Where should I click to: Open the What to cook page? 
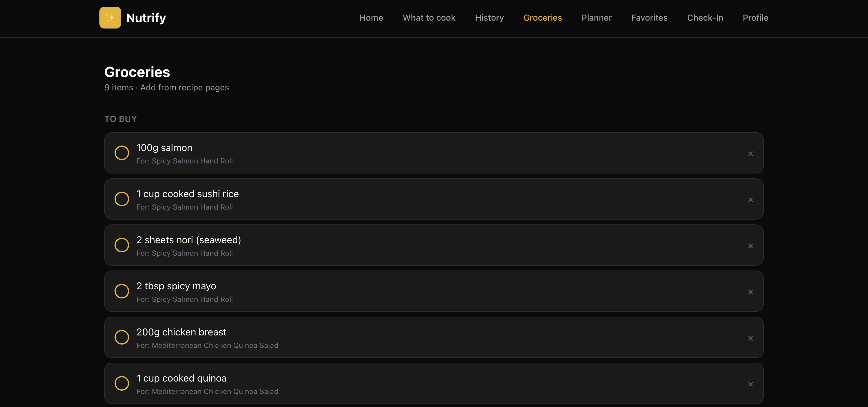(x=429, y=18)
